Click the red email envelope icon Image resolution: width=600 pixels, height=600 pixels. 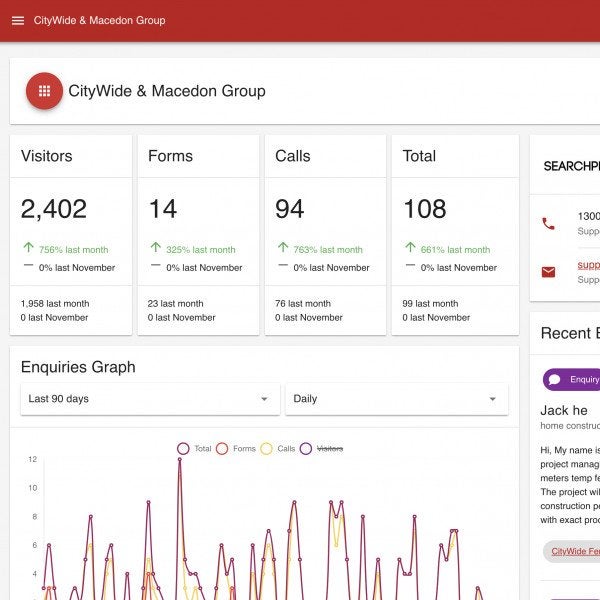pyautogui.click(x=548, y=272)
